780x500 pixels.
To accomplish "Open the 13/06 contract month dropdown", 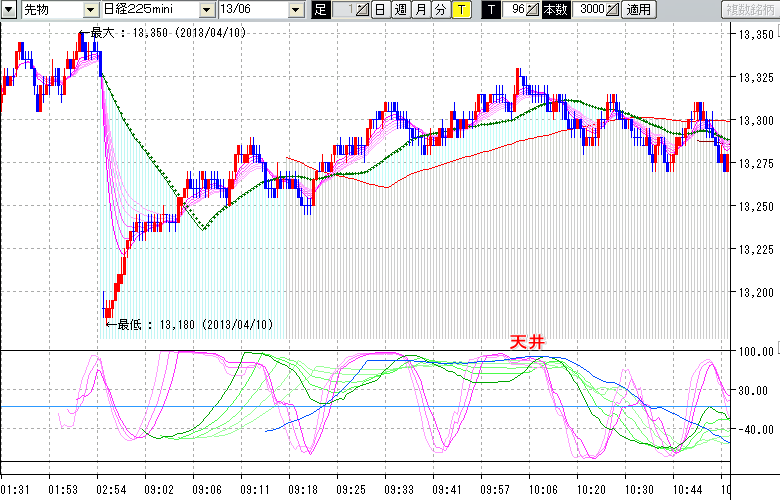I will point(295,10).
